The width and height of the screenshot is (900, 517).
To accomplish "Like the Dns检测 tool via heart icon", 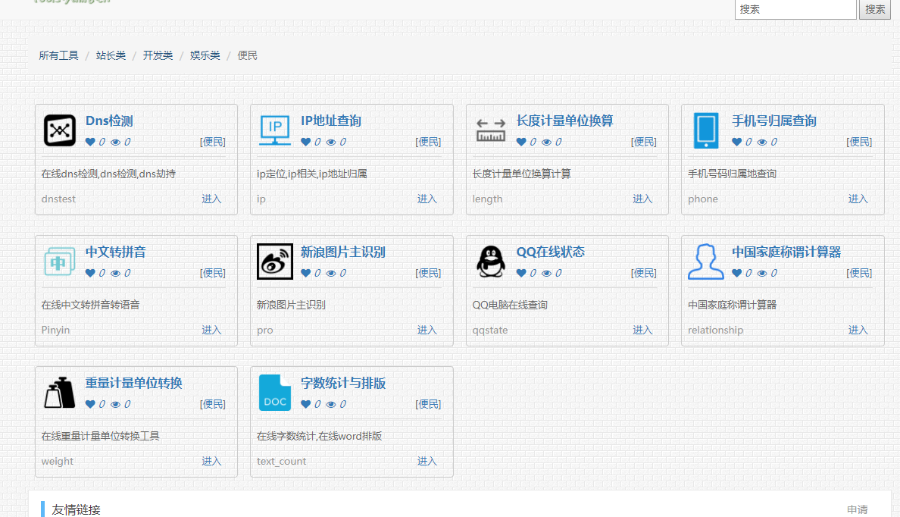I will tap(90, 142).
